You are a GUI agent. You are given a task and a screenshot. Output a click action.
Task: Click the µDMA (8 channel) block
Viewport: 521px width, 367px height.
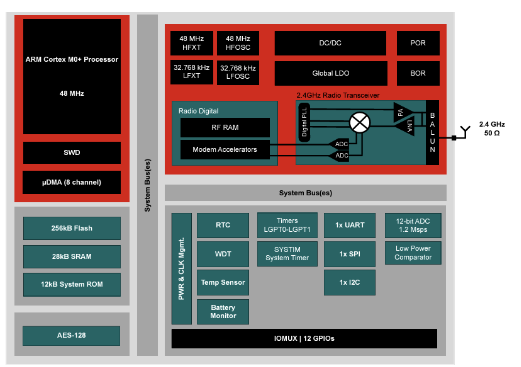72,182
